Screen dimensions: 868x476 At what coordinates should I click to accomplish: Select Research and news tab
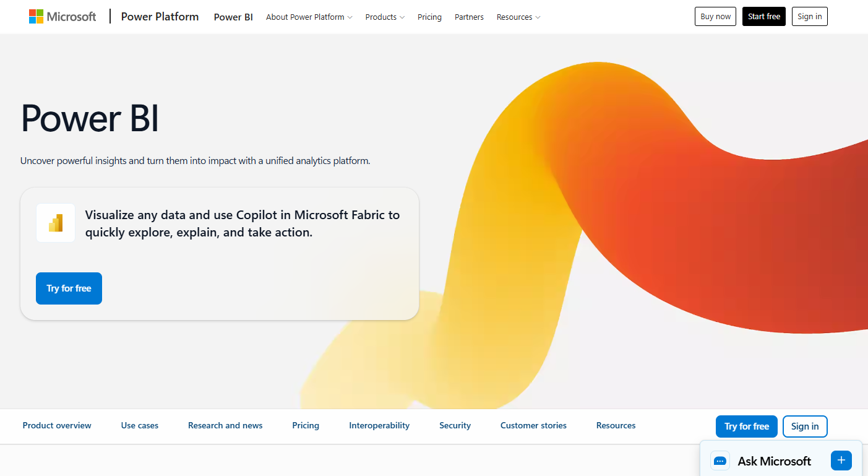225,425
